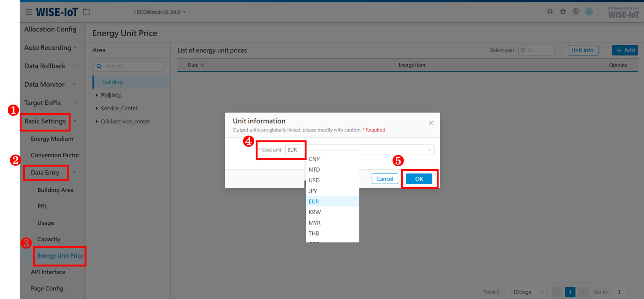This screenshot has width=644, height=299.
Task: Click the search magnifier icon in Area
Action: click(x=99, y=66)
